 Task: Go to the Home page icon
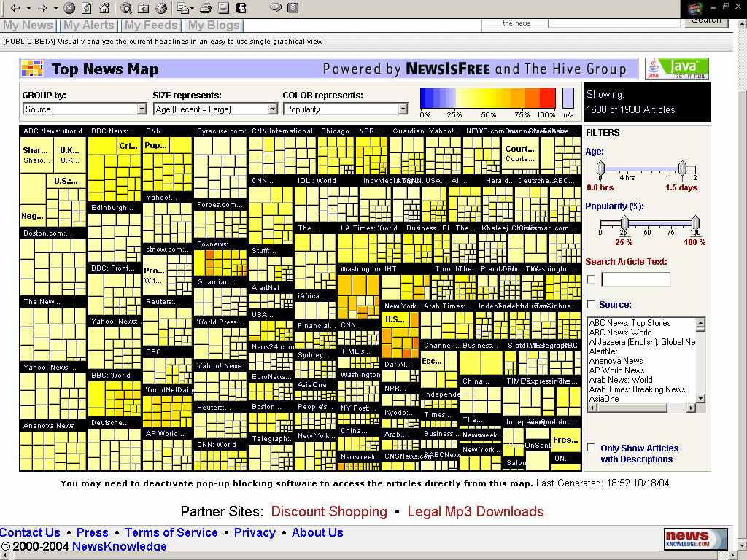point(104,7)
